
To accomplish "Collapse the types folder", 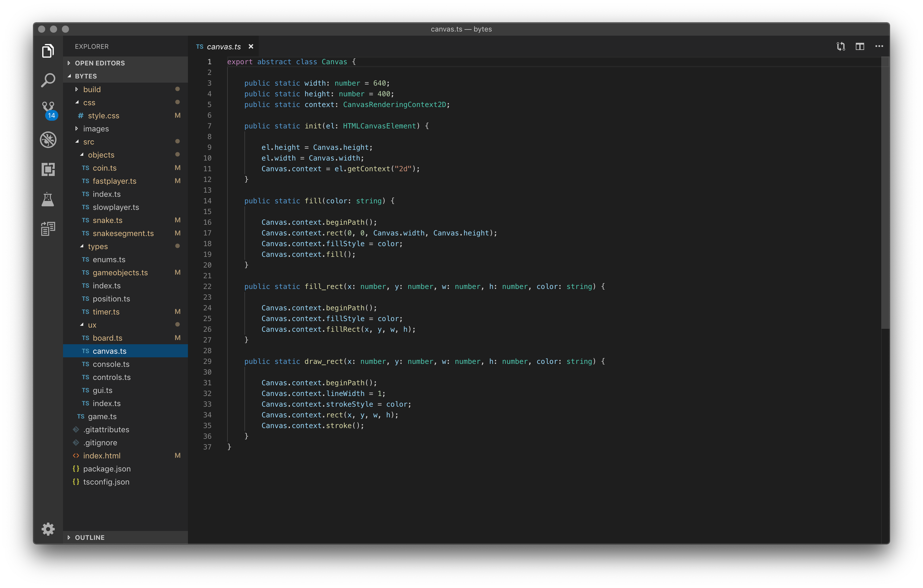I will click(126, 246).
